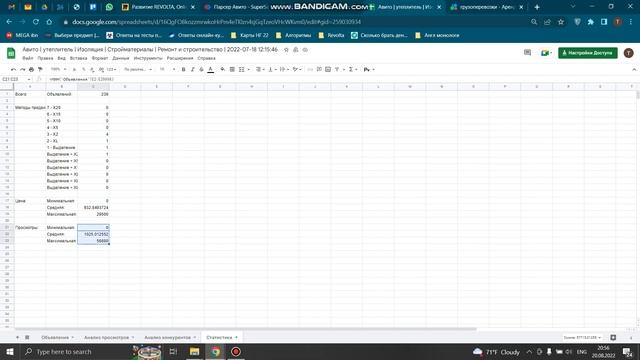Image resolution: width=640 pixels, height=360 pixels.
Task: Open the all sheets list
Action: point(27,337)
